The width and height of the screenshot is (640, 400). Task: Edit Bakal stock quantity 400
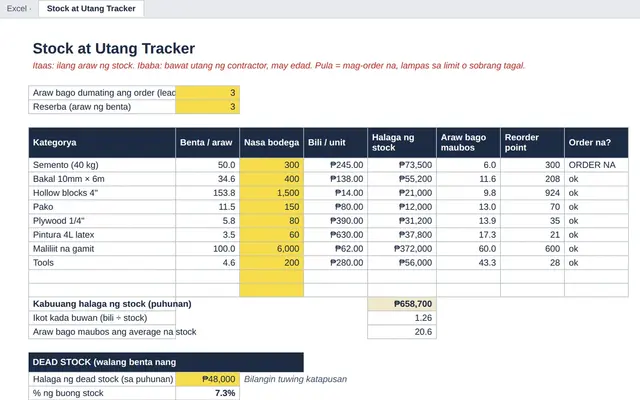(x=271, y=179)
